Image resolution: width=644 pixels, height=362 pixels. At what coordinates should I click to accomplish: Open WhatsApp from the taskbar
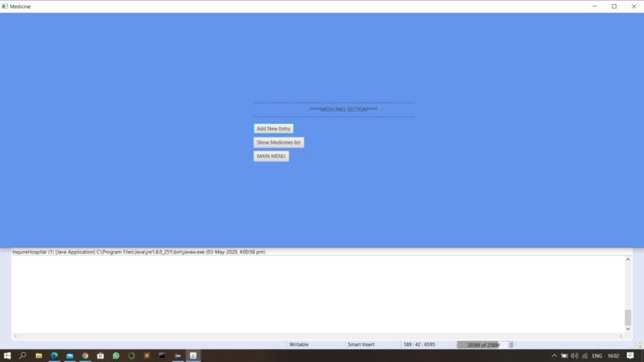coord(116,356)
